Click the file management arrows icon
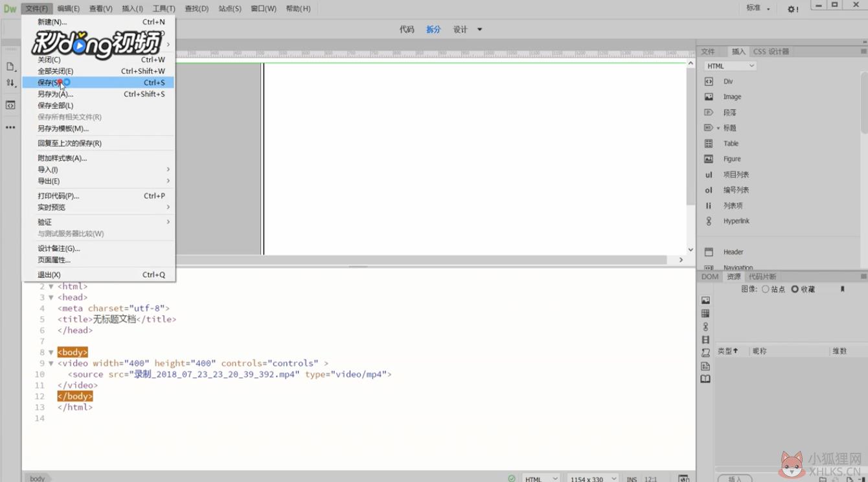The image size is (868, 482). (x=10, y=83)
